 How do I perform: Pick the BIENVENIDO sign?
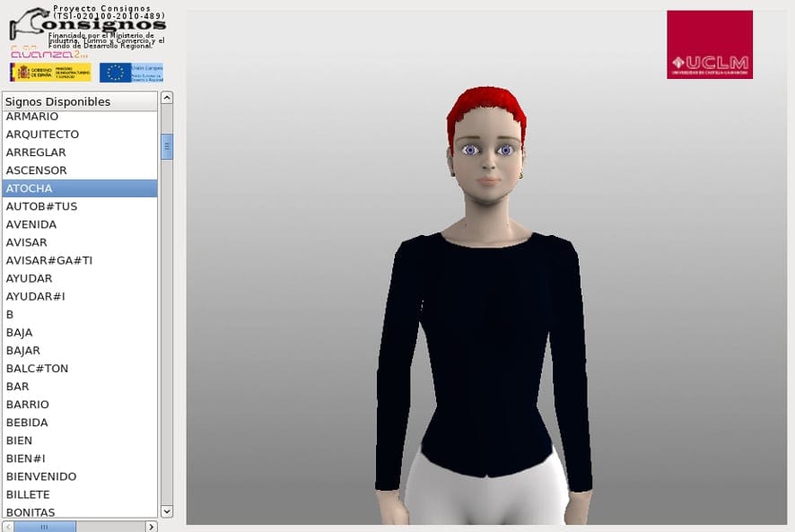pos(80,476)
